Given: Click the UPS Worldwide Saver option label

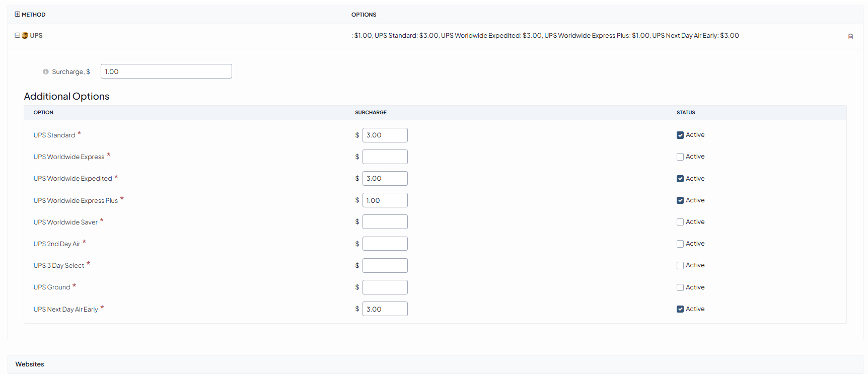Looking at the screenshot, I should 65,222.
